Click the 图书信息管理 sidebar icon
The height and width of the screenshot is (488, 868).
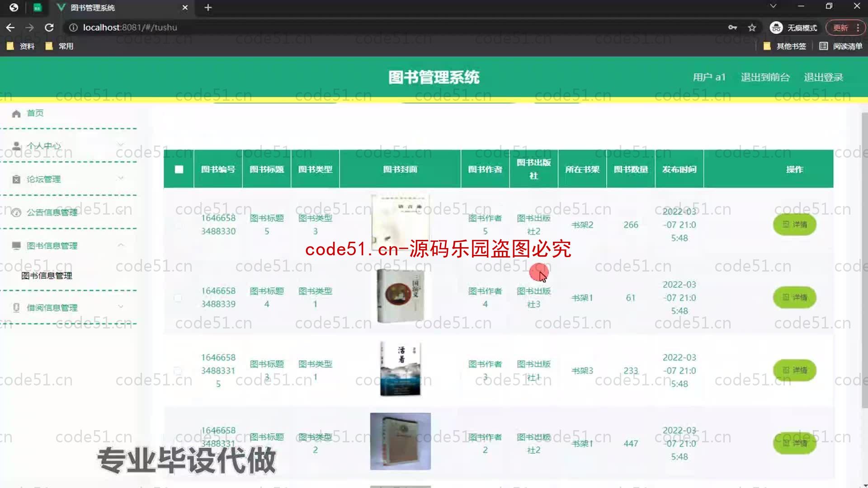click(x=16, y=245)
